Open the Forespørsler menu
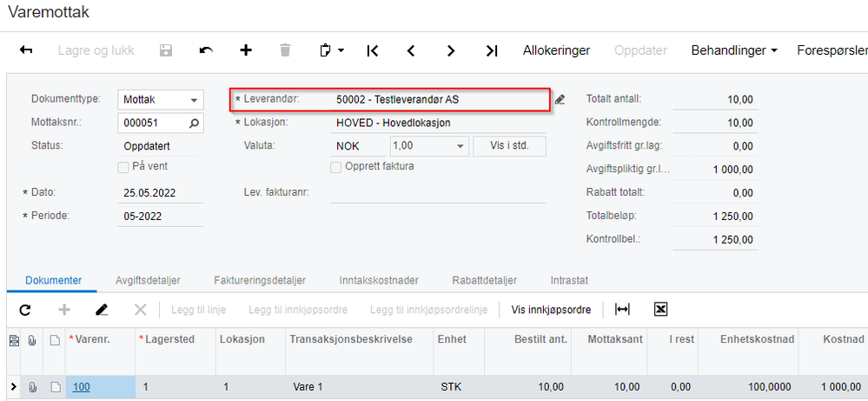 coord(832,50)
